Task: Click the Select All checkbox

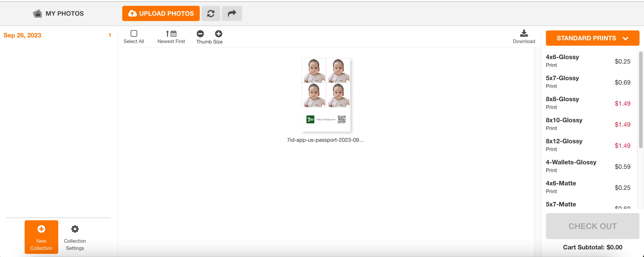Action: (134, 34)
